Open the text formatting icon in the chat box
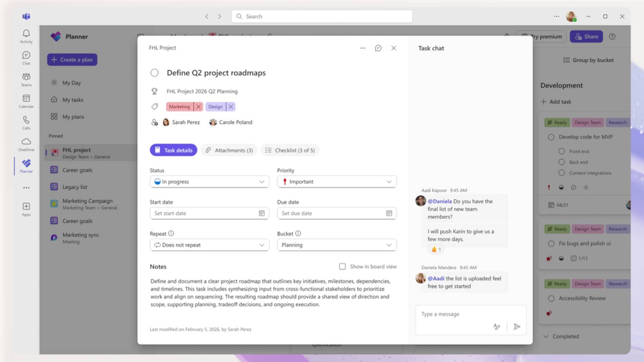 [x=497, y=327]
